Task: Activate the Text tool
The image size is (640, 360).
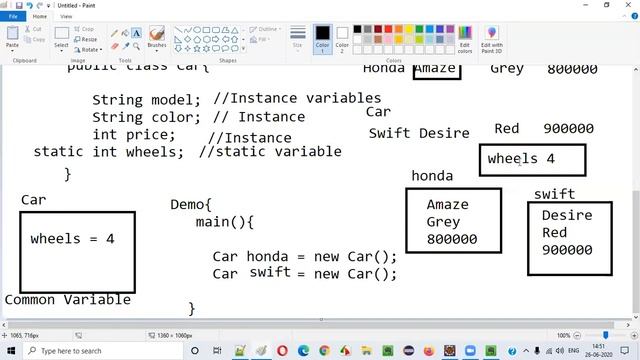Action: (x=136, y=33)
